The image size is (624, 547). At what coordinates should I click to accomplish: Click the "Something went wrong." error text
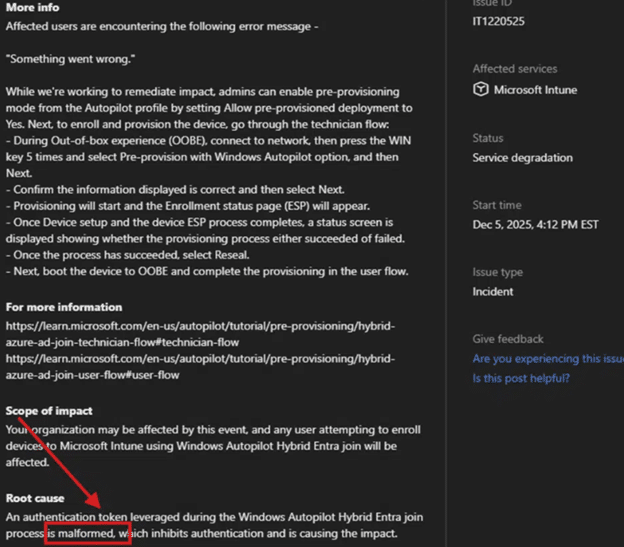coord(70,59)
